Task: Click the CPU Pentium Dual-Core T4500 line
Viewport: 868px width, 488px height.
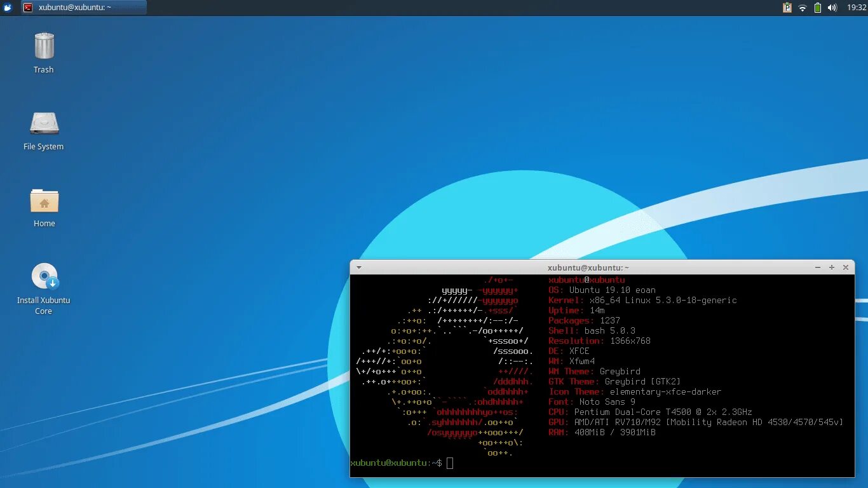Action: pyautogui.click(x=650, y=412)
